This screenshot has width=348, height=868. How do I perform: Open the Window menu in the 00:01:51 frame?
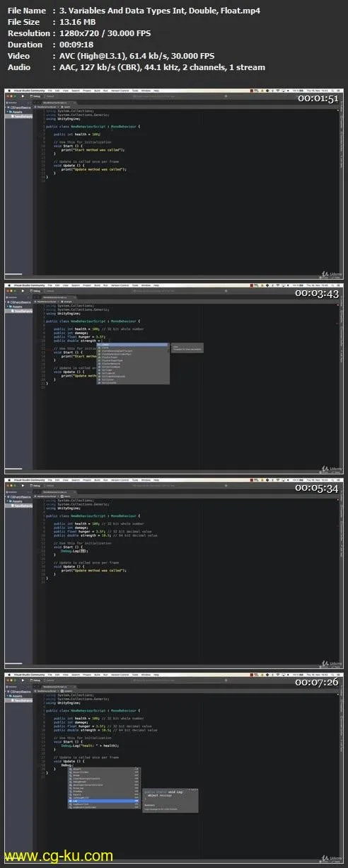(x=146, y=91)
